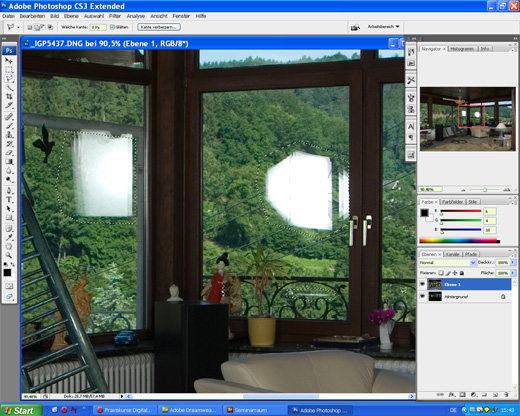Swap foreground and background colors

click(x=13, y=264)
